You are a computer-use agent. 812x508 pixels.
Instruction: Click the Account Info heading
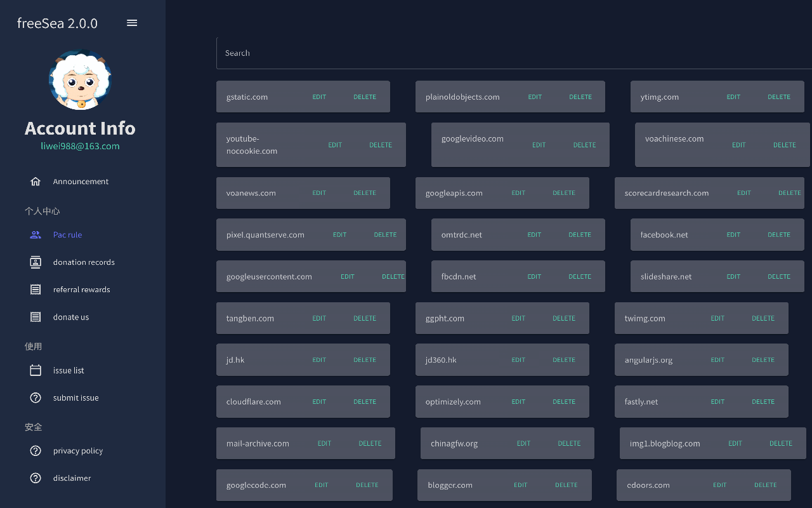coord(80,128)
